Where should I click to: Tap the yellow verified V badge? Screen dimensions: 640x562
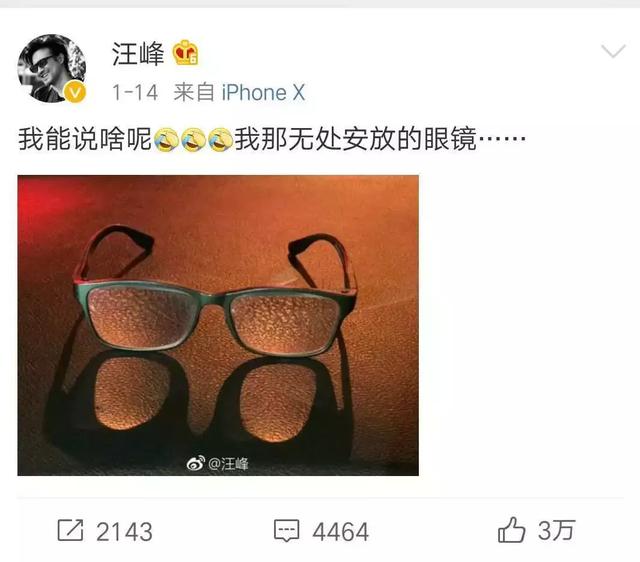pos(76,92)
